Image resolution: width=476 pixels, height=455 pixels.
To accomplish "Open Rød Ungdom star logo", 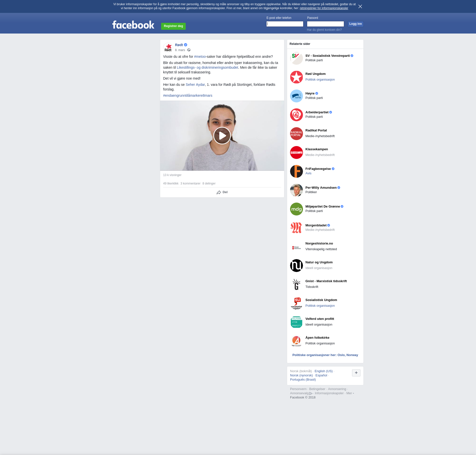I will click(x=297, y=77).
